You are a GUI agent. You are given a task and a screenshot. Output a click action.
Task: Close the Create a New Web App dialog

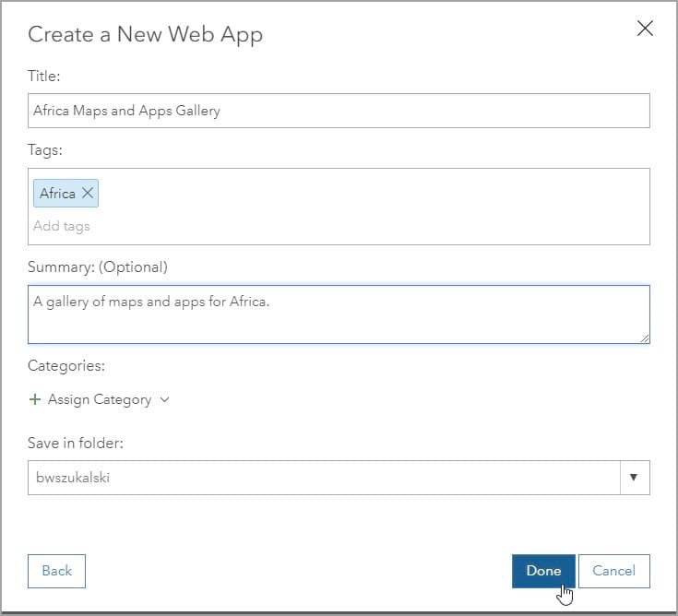(645, 29)
